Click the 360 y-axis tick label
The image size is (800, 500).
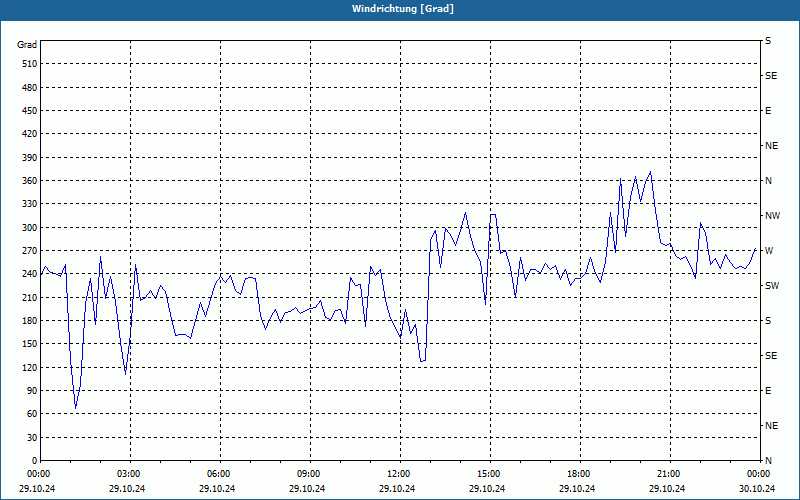click(x=30, y=181)
